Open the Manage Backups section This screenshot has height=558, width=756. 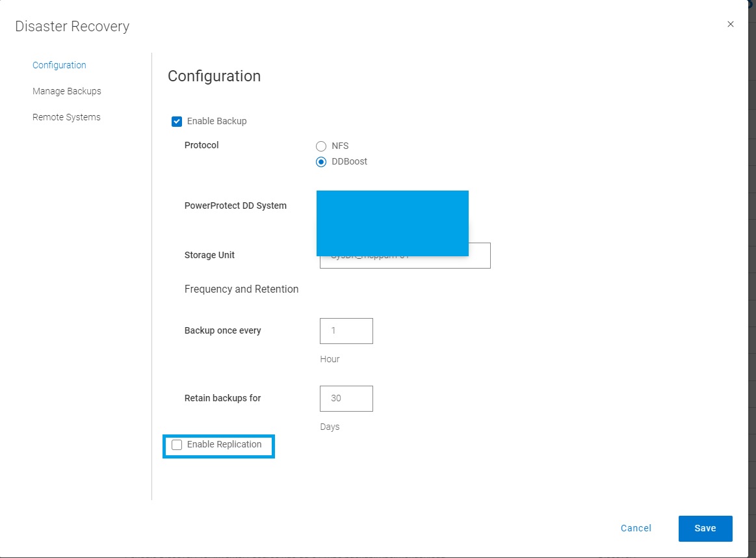point(67,91)
